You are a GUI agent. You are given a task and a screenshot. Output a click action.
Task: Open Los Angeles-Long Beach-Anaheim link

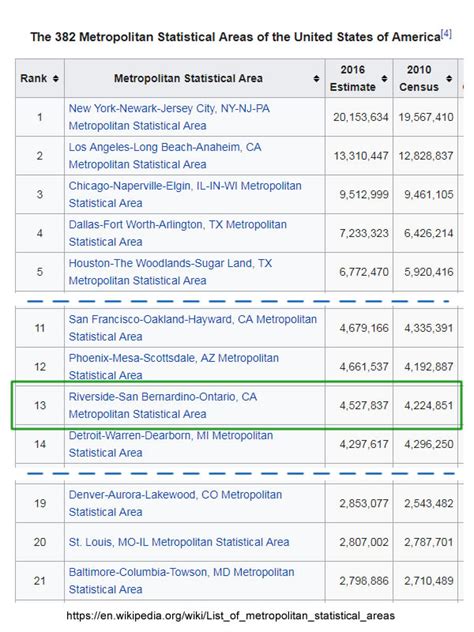165,156
